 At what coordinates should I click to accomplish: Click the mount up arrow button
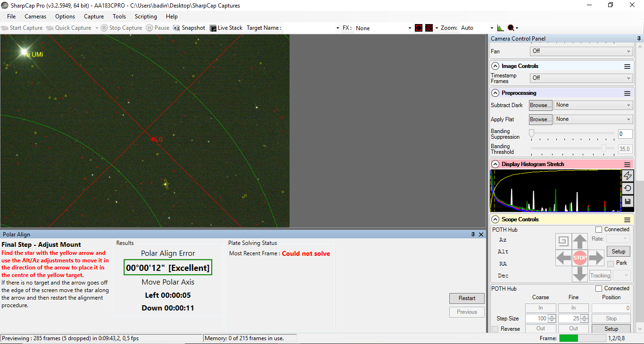coord(580,242)
